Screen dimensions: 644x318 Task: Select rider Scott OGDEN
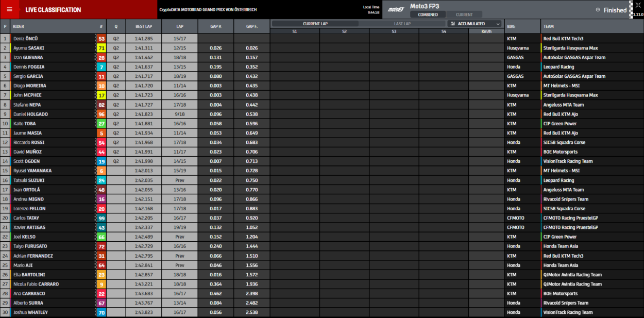click(x=27, y=161)
